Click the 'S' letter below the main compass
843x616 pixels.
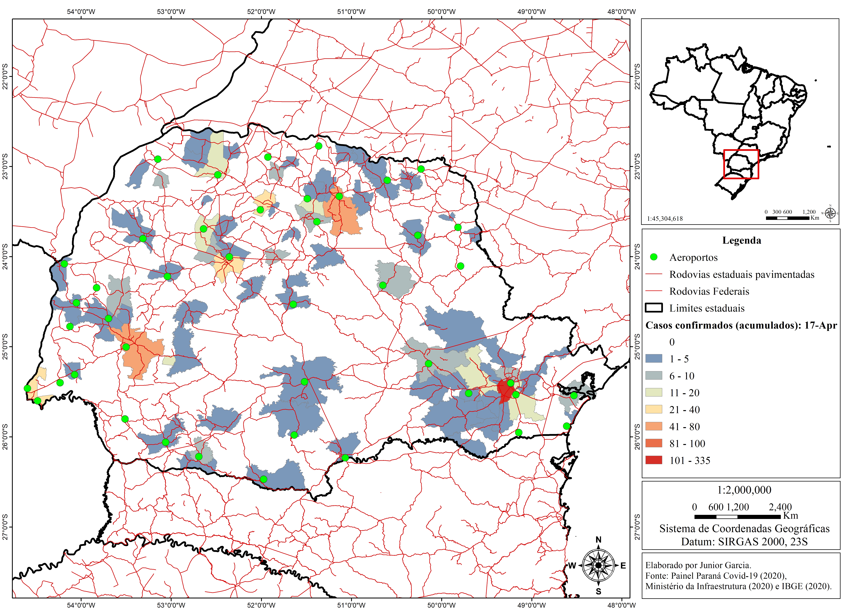coord(598,591)
